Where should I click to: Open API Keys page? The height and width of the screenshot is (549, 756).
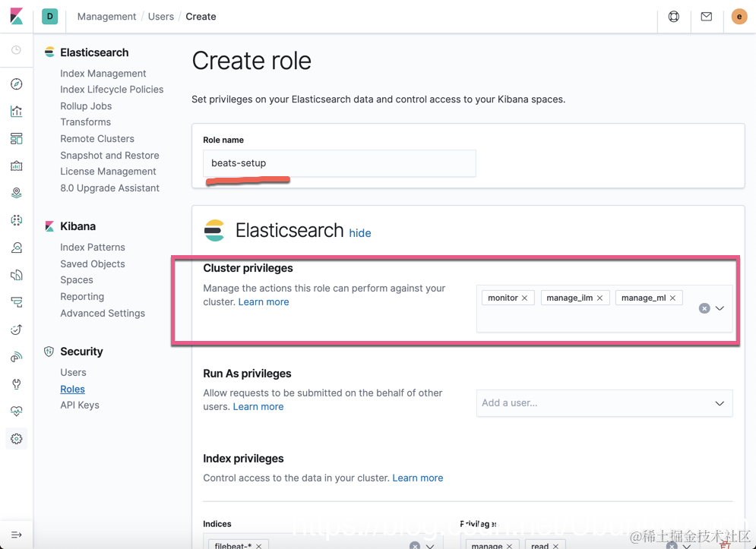coord(80,405)
